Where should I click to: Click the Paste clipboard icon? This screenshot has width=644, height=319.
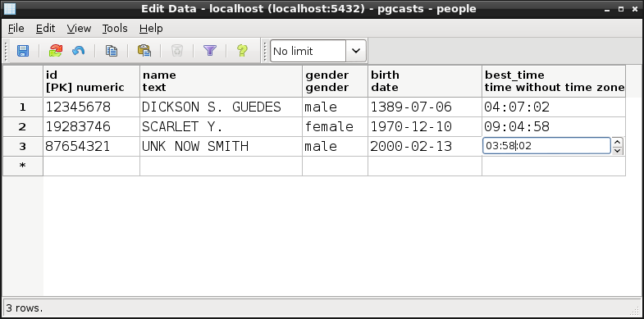tap(144, 51)
